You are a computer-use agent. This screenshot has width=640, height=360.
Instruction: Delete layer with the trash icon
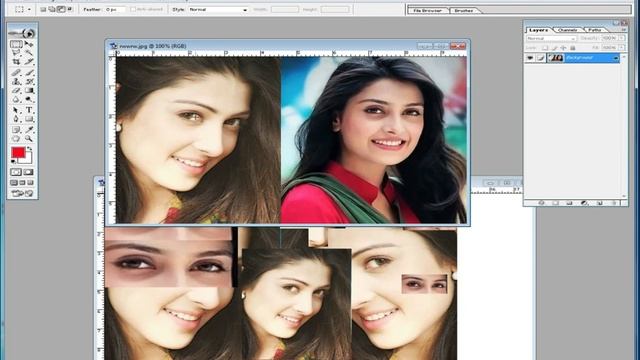614,202
